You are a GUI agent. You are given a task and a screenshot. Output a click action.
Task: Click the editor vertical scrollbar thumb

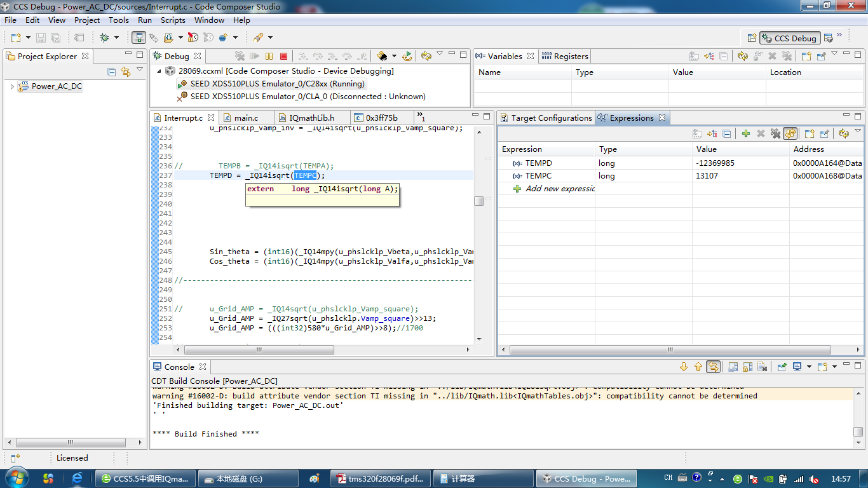pyautogui.click(x=478, y=201)
